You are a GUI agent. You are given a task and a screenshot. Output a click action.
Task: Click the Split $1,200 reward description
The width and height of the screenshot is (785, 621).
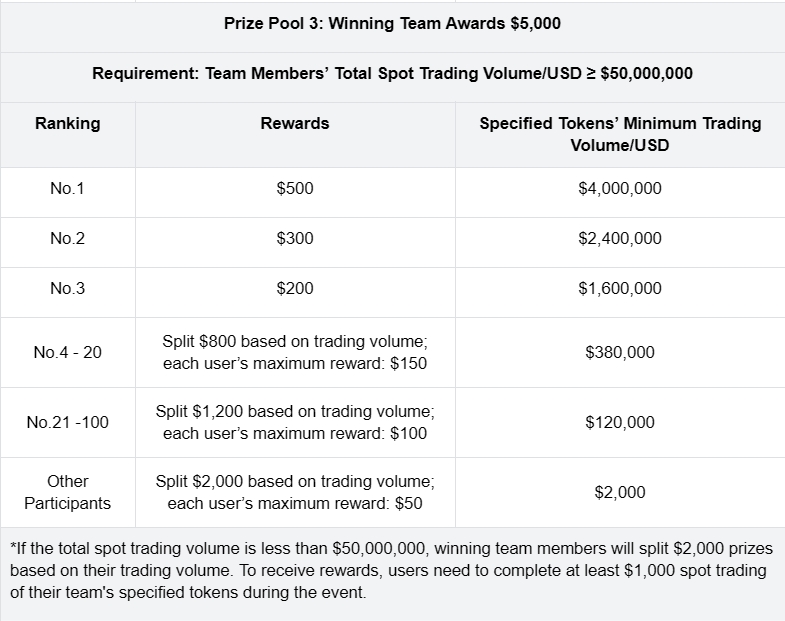[x=295, y=422]
